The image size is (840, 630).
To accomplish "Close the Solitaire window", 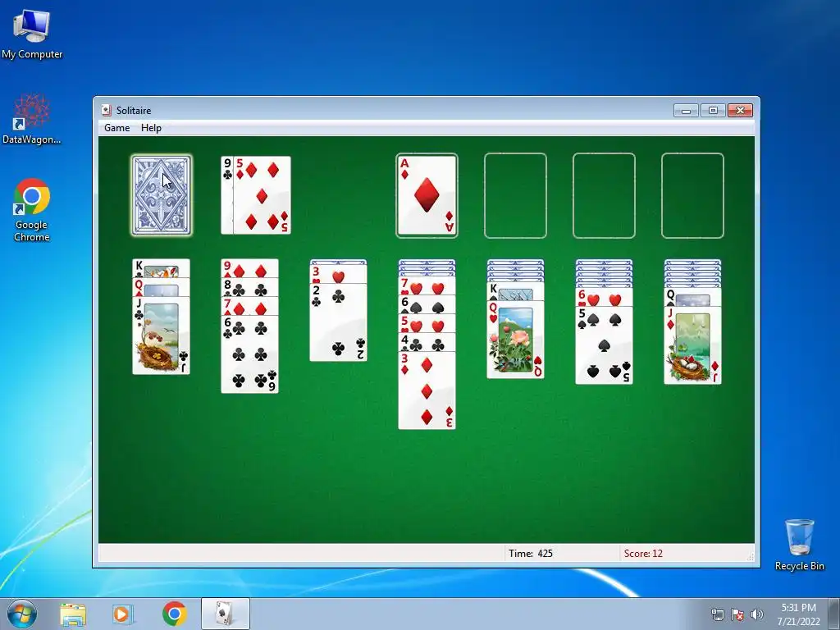I will coord(741,111).
